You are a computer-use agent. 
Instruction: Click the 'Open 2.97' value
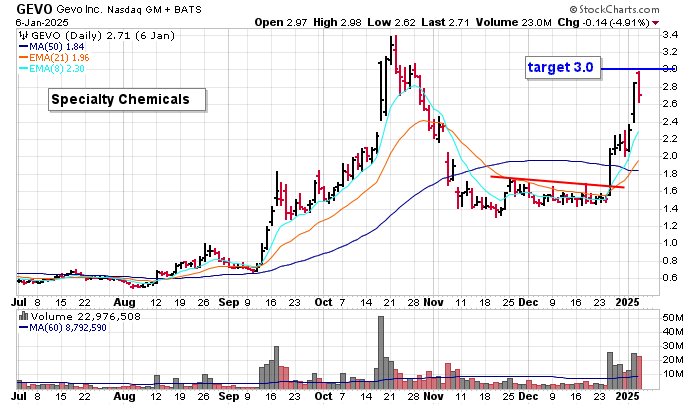(281, 22)
